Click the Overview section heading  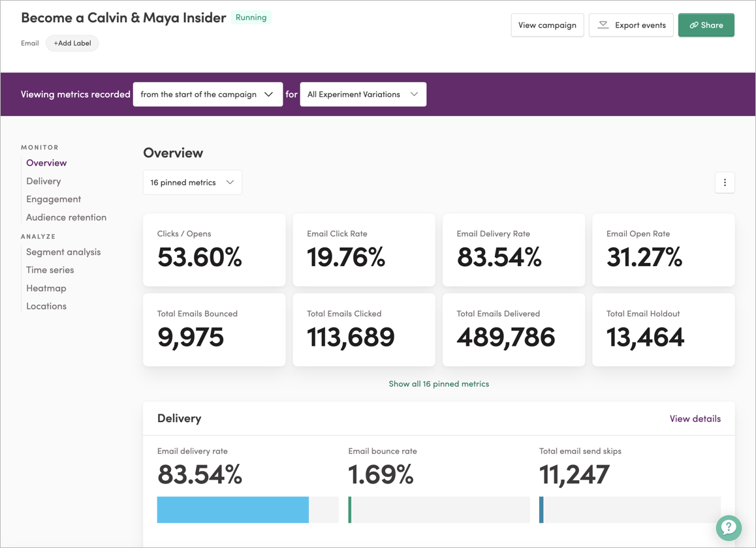173,153
